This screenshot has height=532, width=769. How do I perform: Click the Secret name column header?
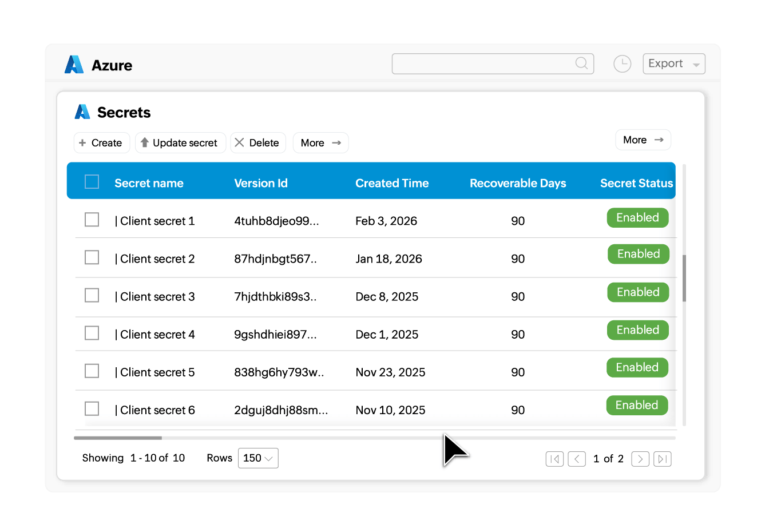(149, 183)
